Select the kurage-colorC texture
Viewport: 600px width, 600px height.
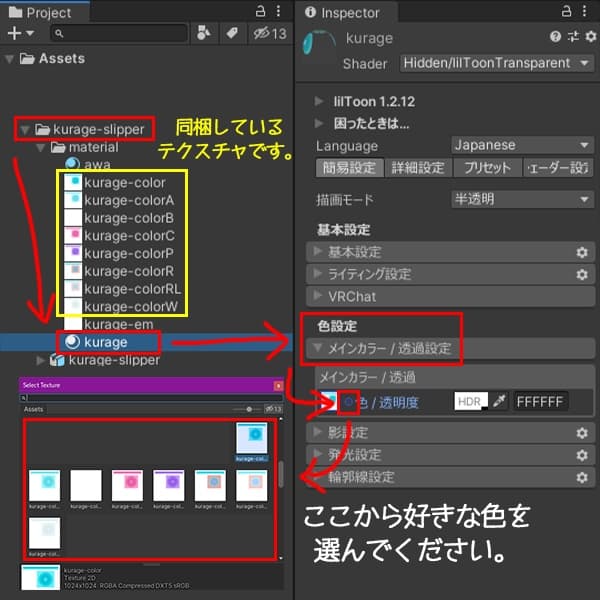119,235
